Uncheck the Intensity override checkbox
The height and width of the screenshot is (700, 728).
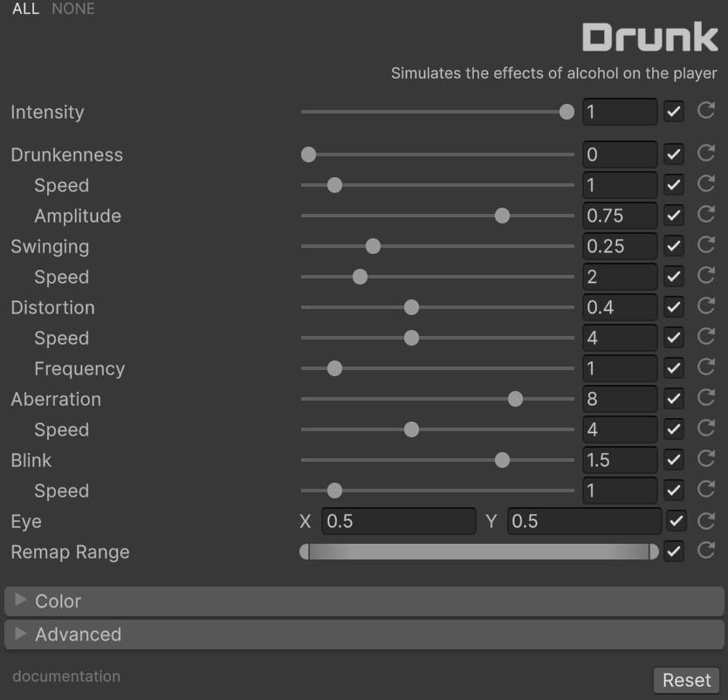pos(673,112)
